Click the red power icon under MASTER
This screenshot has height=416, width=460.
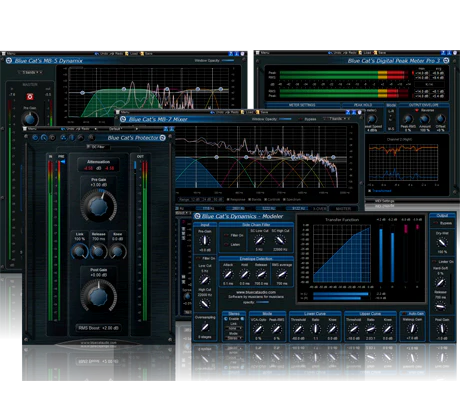point(30,97)
